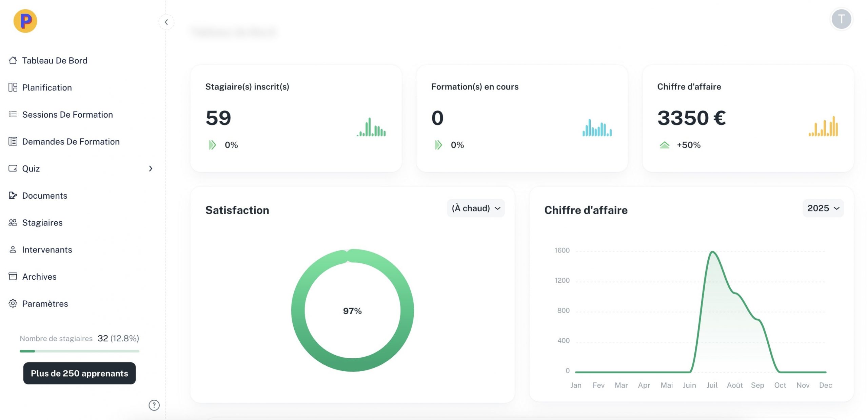
Task: Click the Chiffre d'affaire 3350 € card
Action: [x=748, y=118]
